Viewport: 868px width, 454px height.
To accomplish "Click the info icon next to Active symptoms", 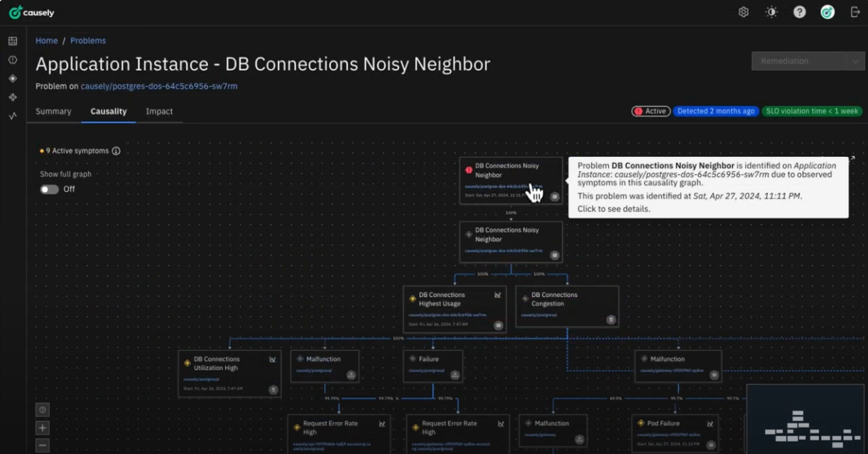I will [x=116, y=151].
